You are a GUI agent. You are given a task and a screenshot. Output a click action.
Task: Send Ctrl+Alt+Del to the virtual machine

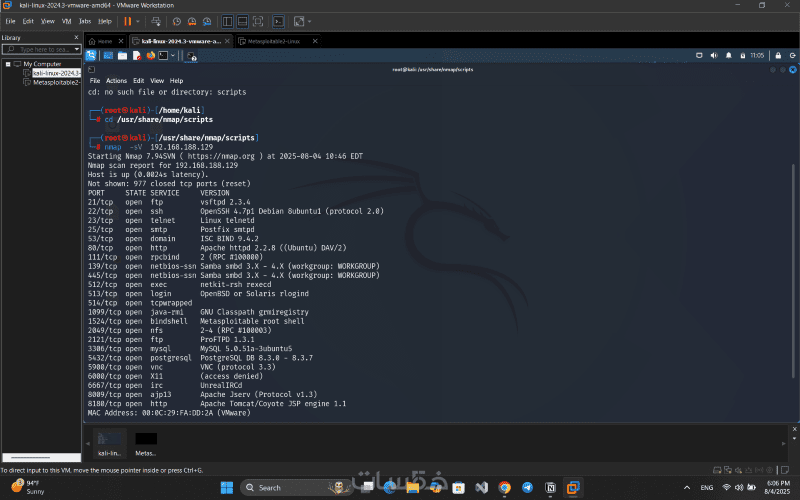[x=156, y=21]
